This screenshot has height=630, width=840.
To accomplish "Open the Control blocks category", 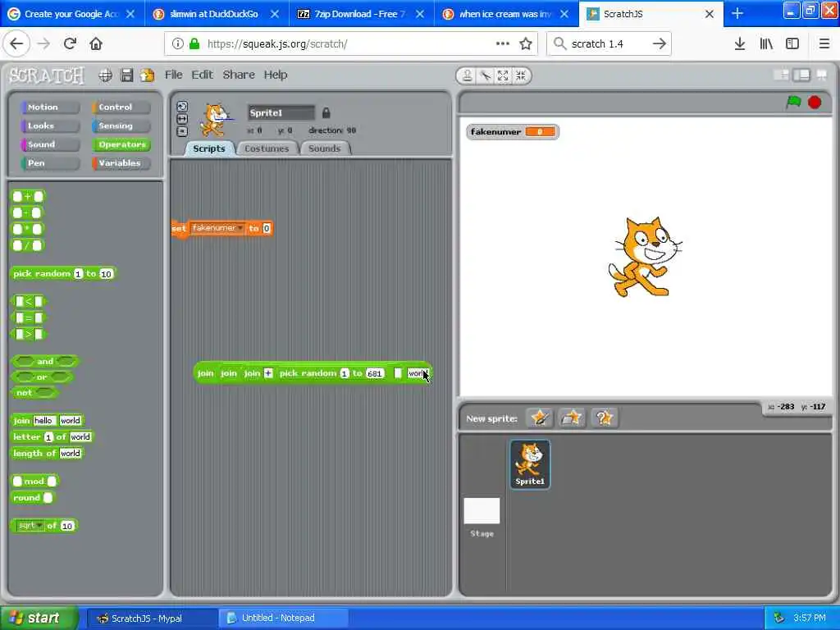I will coord(121,107).
